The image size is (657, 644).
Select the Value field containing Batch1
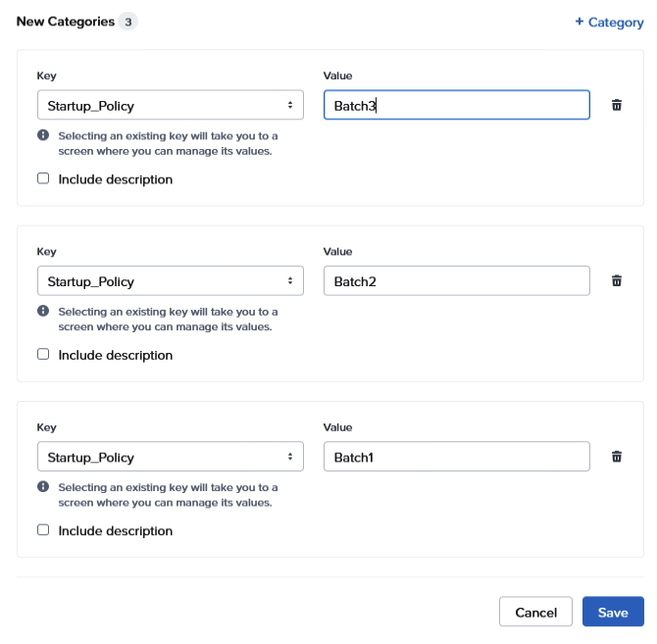pos(456,457)
